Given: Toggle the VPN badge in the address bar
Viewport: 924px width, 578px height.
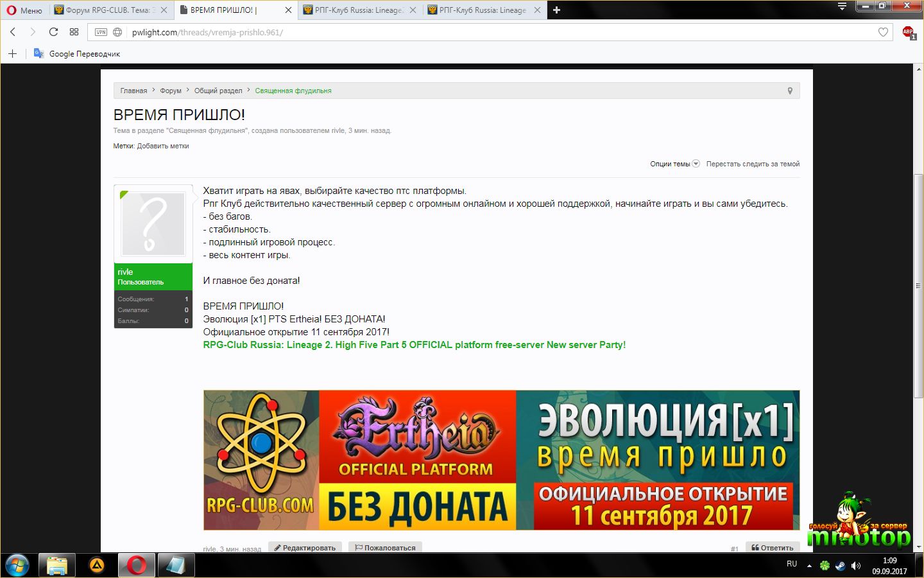Looking at the screenshot, I should coord(101,32).
